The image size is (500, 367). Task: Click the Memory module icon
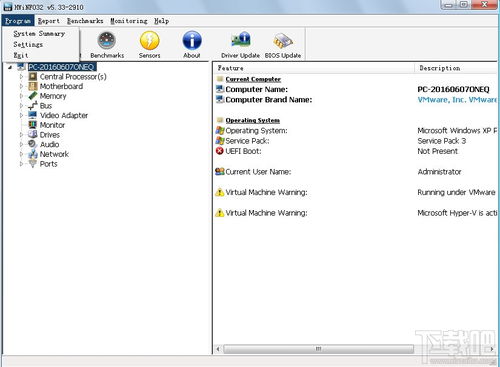click(x=32, y=96)
